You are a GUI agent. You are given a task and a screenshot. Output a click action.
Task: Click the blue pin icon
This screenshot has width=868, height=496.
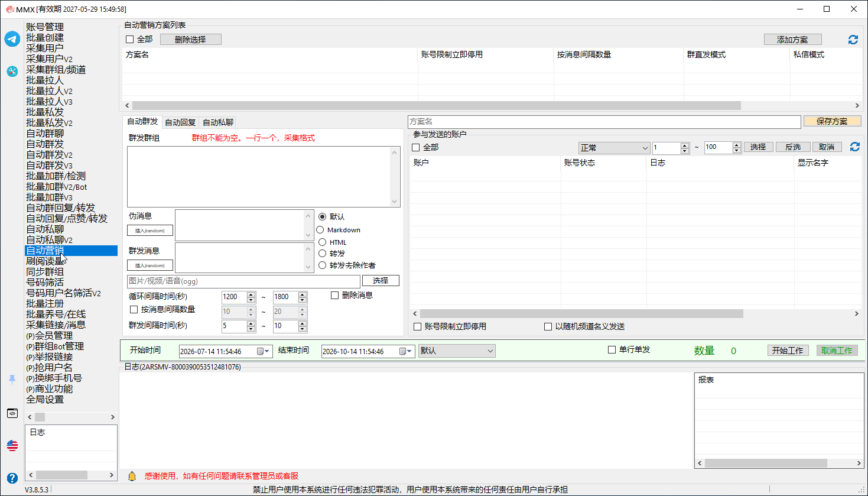[12, 380]
